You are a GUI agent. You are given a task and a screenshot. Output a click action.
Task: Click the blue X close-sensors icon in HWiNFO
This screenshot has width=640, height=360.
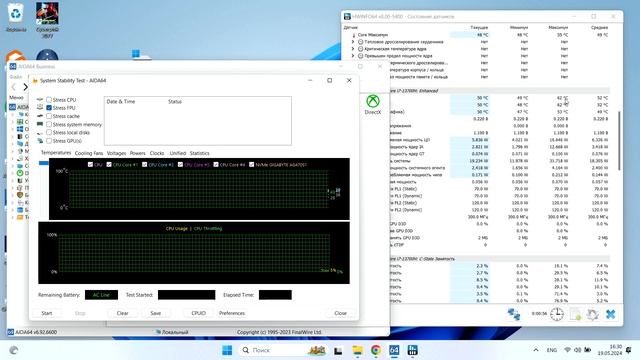pos(611,314)
